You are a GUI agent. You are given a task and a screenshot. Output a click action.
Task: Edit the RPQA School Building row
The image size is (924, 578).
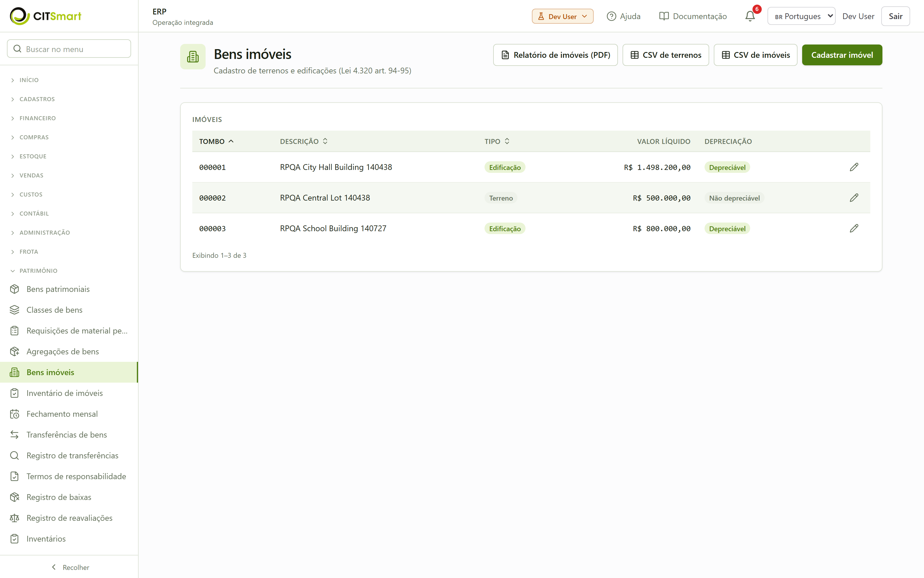click(854, 228)
